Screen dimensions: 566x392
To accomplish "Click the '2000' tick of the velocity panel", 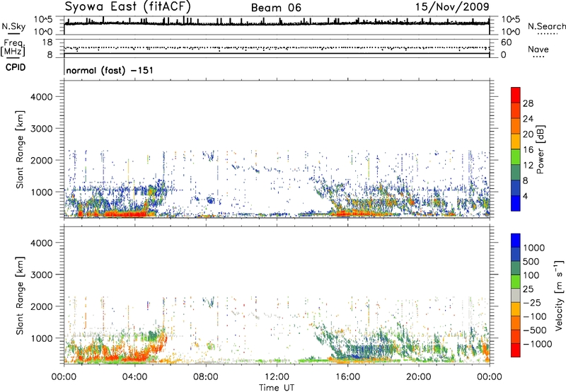I will point(41,306).
